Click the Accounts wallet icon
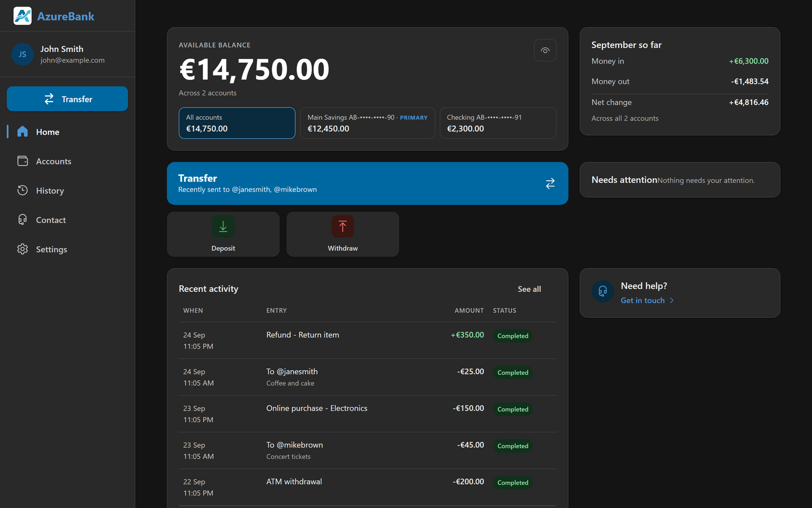The height and width of the screenshot is (508, 812). [22, 161]
